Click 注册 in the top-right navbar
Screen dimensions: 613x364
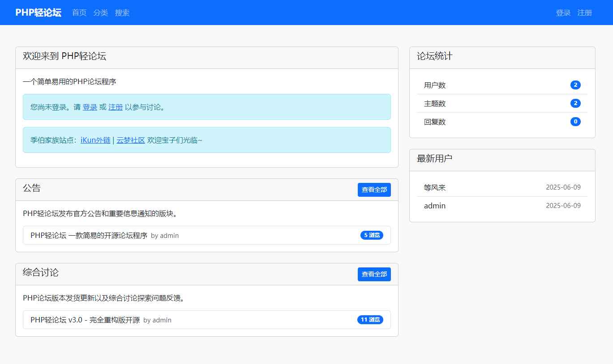click(585, 13)
